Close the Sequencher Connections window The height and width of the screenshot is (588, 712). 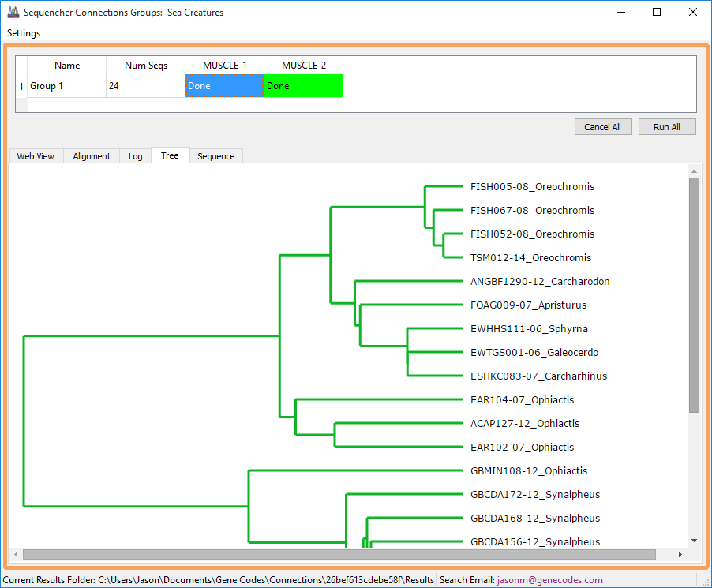(693, 13)
